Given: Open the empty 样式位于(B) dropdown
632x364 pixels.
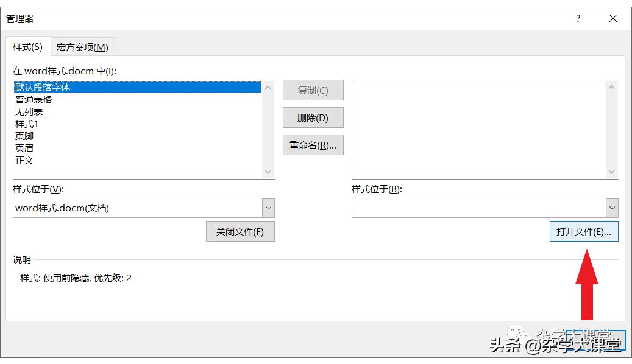Looking at the screenshot, I should pos(612,208).
